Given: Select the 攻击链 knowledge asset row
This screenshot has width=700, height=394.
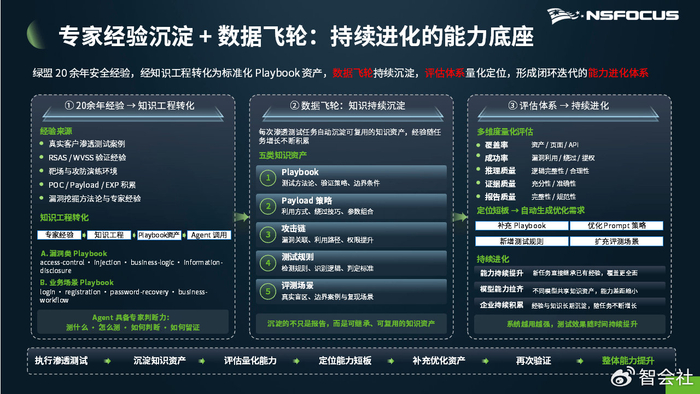Looking at the screenshot, I should (351, 234).
